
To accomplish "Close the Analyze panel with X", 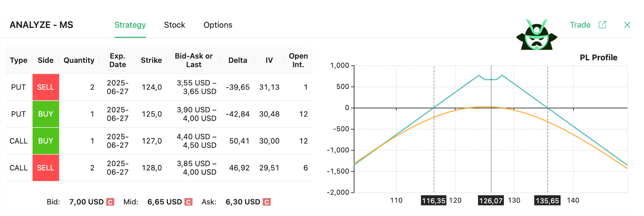I will [627, 25].
